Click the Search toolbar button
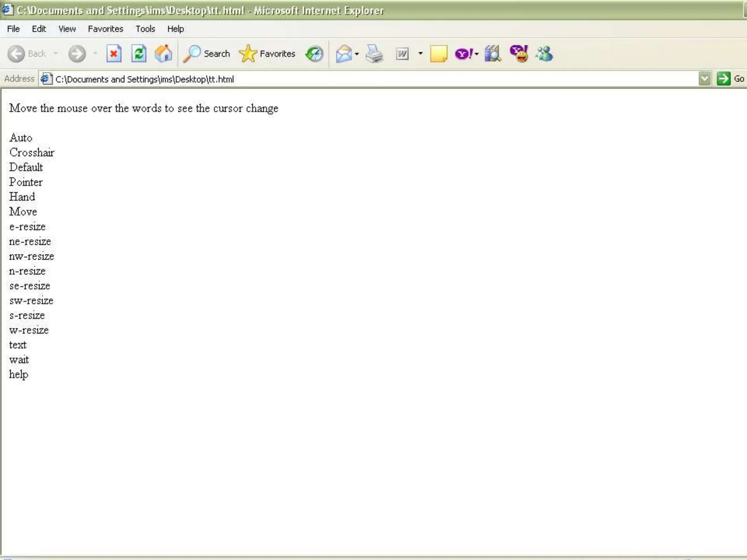Viewport: 747px width, 560px height. click(x=207, y=54)
